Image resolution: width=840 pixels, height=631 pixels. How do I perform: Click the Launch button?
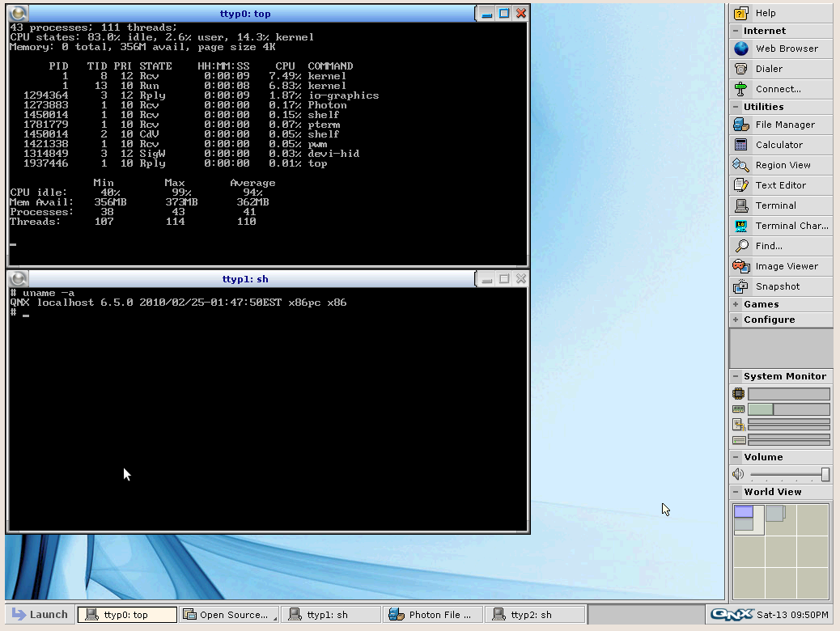[40, 615]
